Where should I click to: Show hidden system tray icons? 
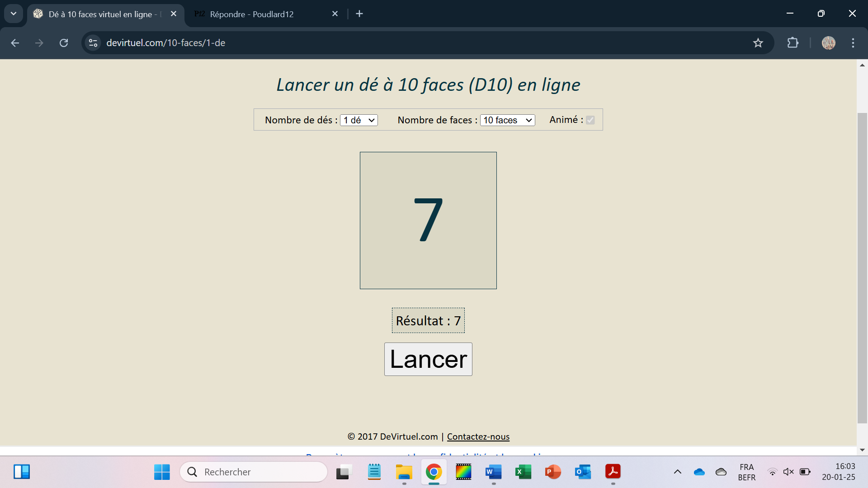pos(677,472)
